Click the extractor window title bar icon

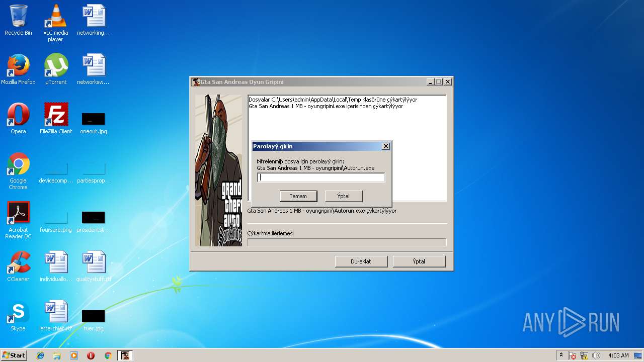(196, 82)
